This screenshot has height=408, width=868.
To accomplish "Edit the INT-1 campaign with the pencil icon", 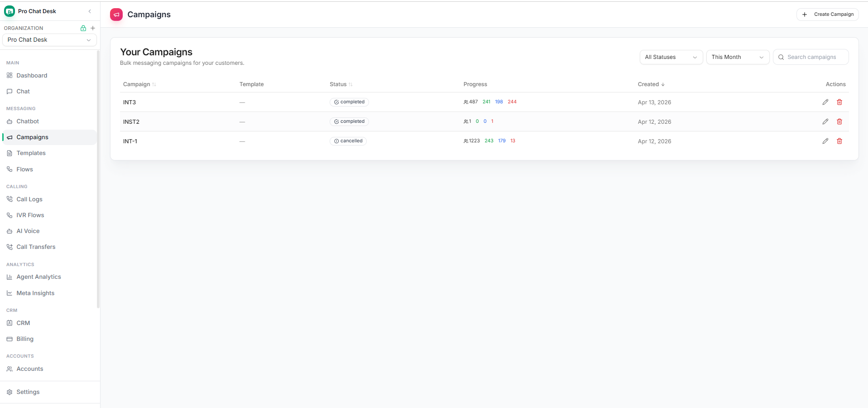I will (x=825, y=141).
